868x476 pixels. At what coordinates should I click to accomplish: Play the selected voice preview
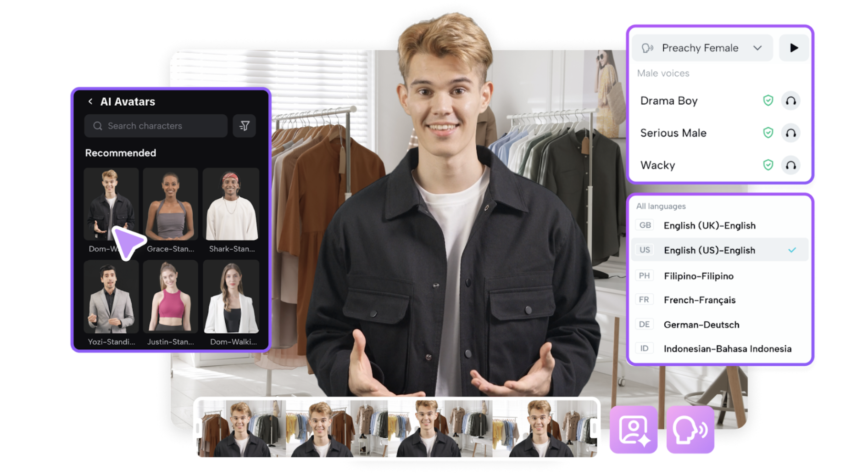pos(794,48)
